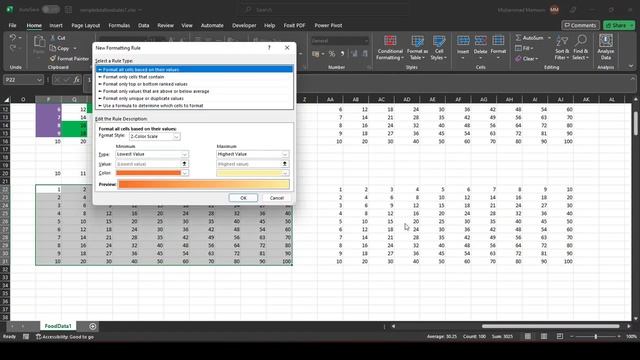Image resolution: width=640 pixels, height=360 pixels.
Task: Switch to Normal view in status bar
Action: point(528,336)
